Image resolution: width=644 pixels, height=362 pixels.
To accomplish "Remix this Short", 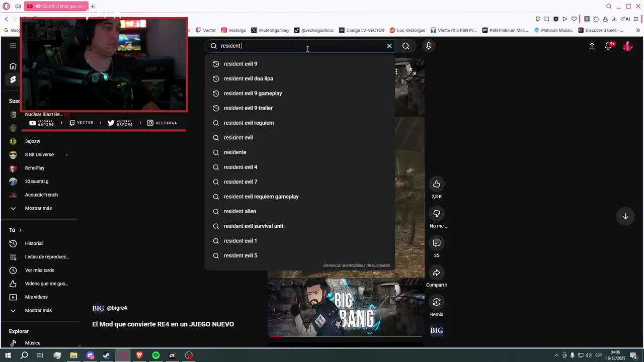I will tap(437, 302).
